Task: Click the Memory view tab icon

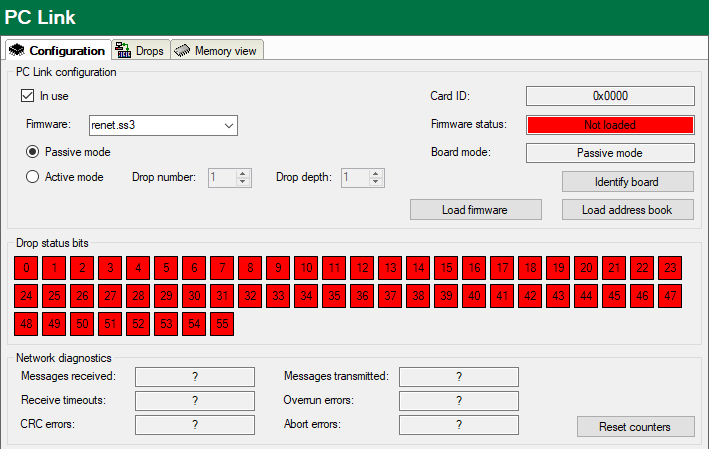Action: click(x=182, y=50)
